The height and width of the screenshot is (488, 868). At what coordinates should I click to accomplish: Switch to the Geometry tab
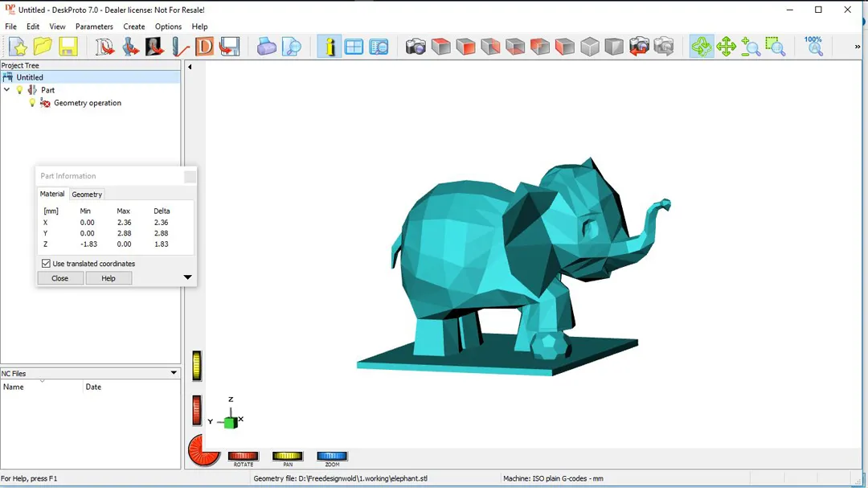[87, 195]
